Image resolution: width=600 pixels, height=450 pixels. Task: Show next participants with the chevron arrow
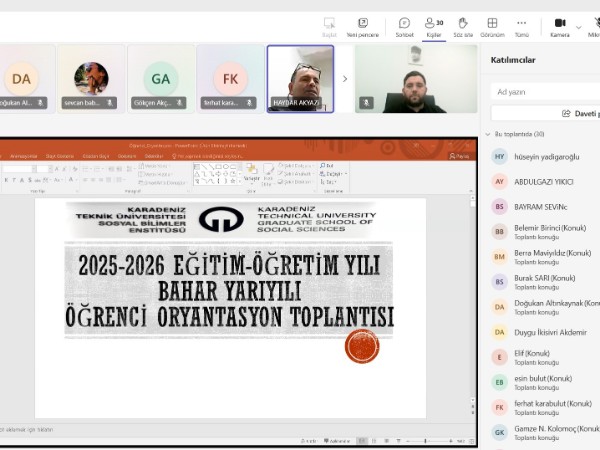[x=345, y=79]
